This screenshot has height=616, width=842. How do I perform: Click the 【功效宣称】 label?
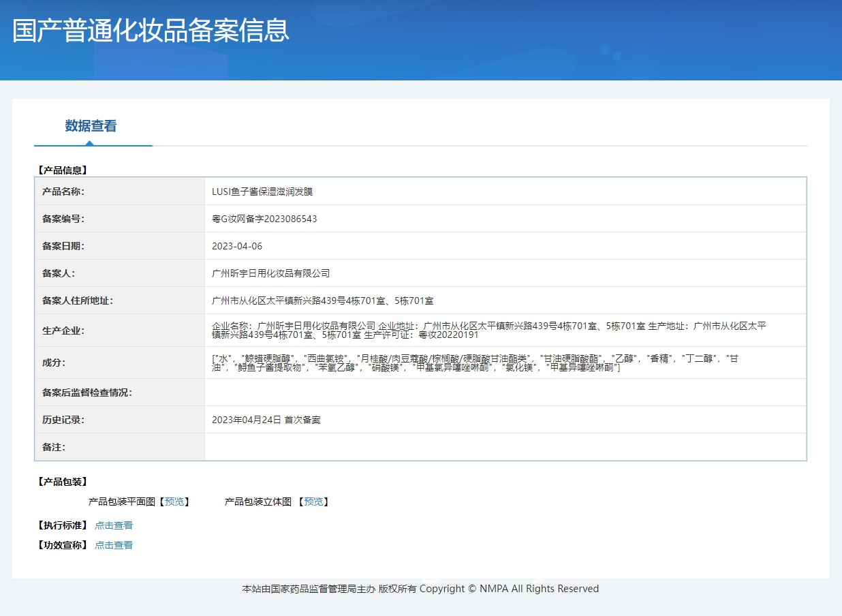pyautogui.click(x=61, y=545)
